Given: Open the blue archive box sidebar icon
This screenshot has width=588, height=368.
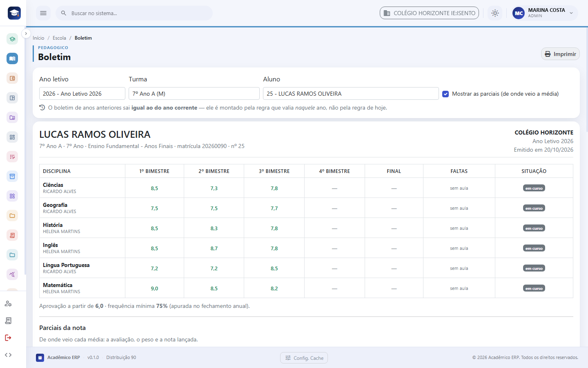Looking at the screenshot, I should pos(12,176).
